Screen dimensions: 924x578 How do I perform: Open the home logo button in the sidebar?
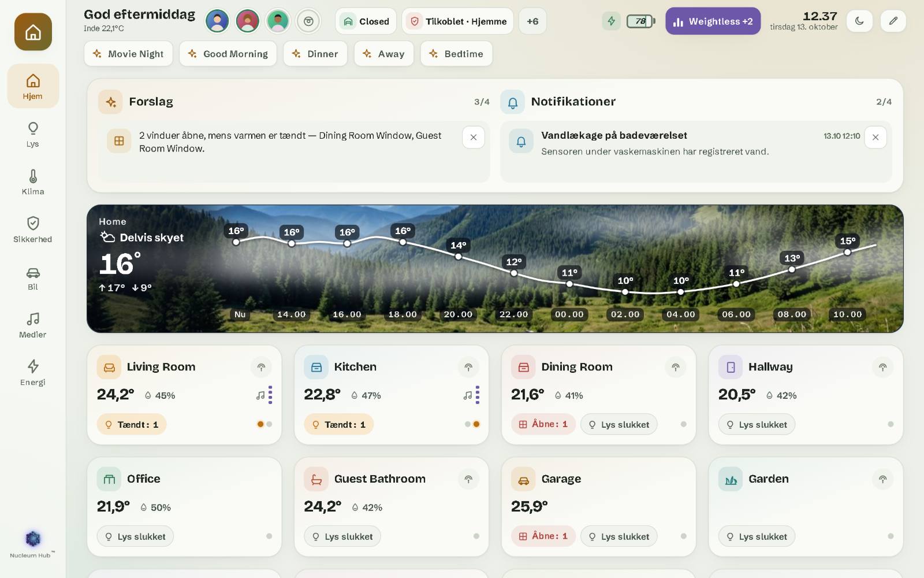click(x=33, y=32)
